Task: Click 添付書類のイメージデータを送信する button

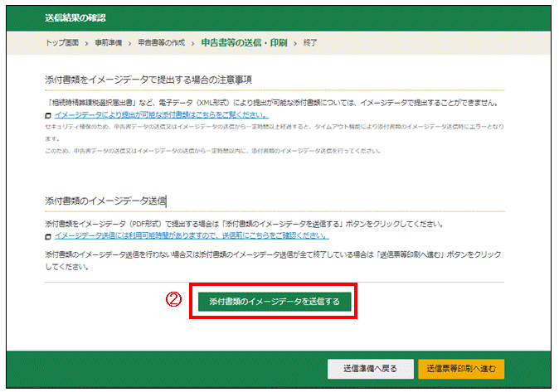Action: (x=275, y=302)
